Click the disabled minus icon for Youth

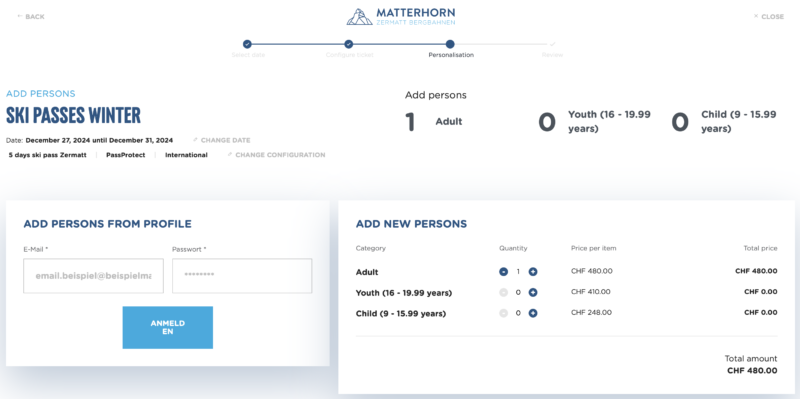(x=504, y=292)
